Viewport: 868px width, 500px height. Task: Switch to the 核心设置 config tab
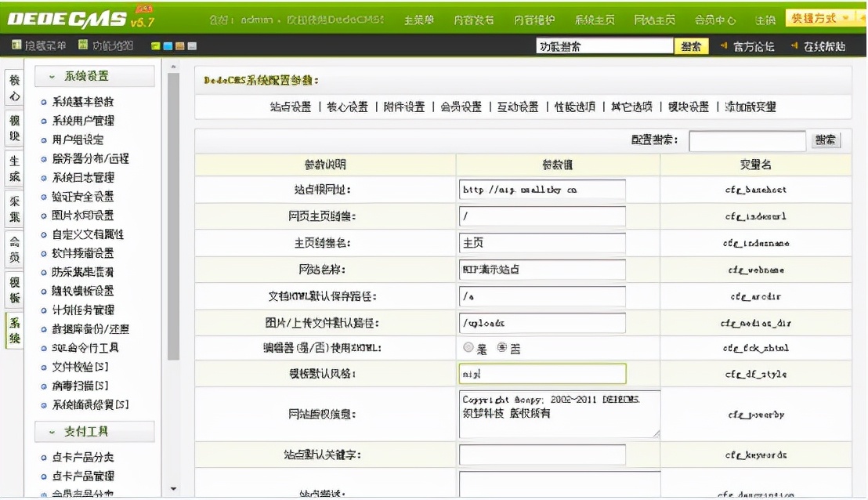pos(347,107)
